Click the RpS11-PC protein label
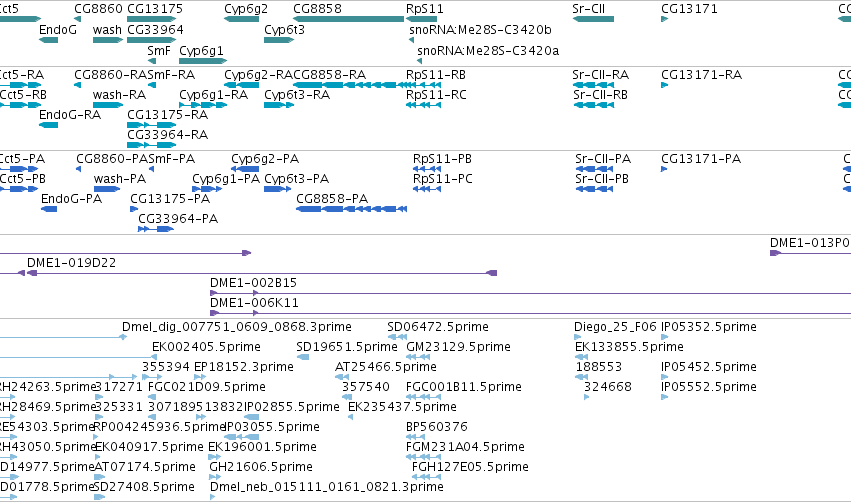This screenshot has height=502, width=851. pos(442,179)
